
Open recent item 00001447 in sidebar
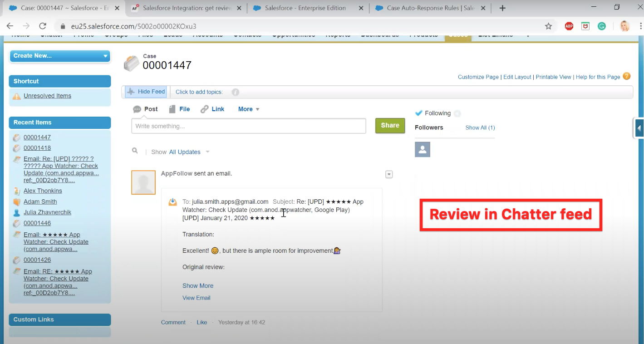click(x=37, y=137)
